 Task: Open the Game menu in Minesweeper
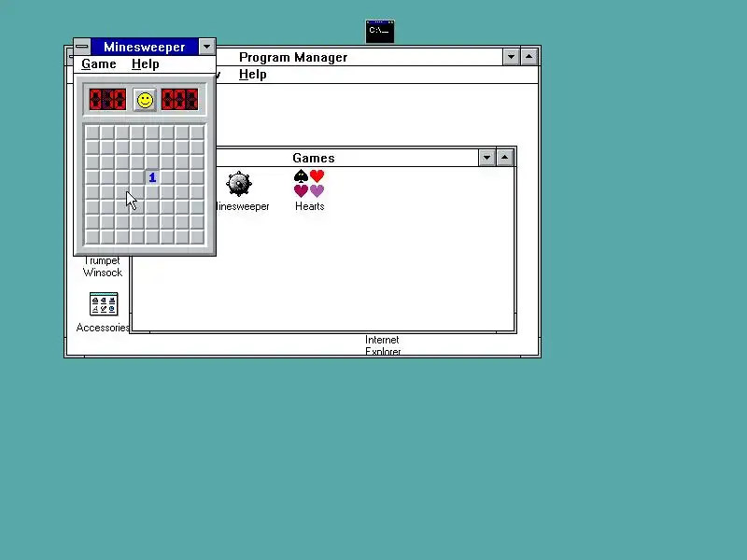pyautogui.click(x=99, y=63)
